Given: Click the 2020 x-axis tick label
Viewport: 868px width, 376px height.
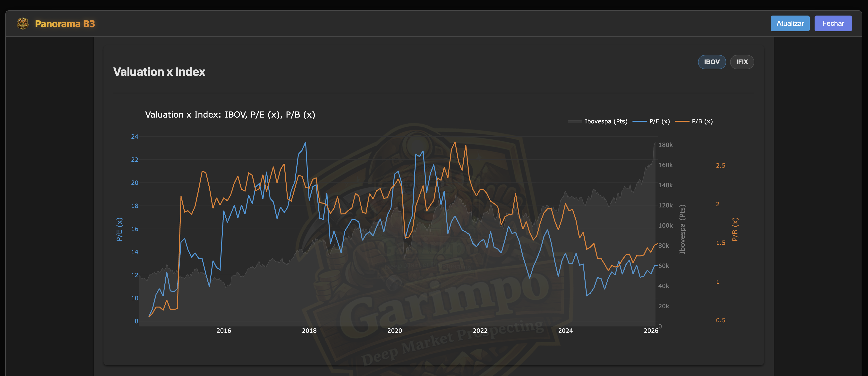Looking at the screenshot, I should [394, 331].
